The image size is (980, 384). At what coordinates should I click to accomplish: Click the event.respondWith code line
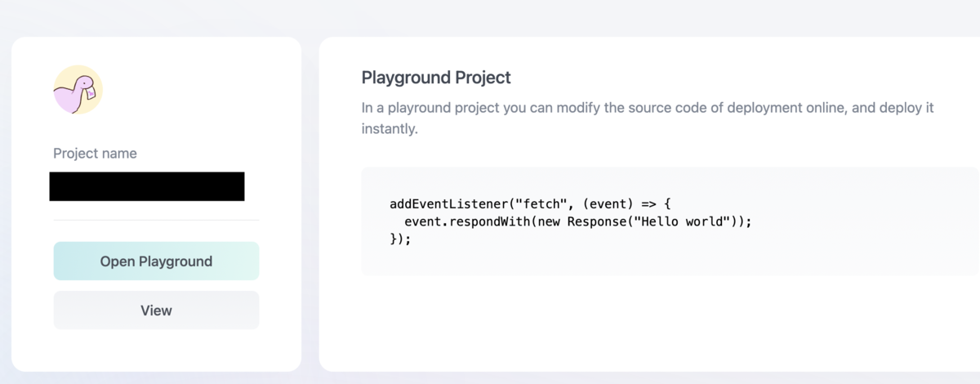pos(577,221)
